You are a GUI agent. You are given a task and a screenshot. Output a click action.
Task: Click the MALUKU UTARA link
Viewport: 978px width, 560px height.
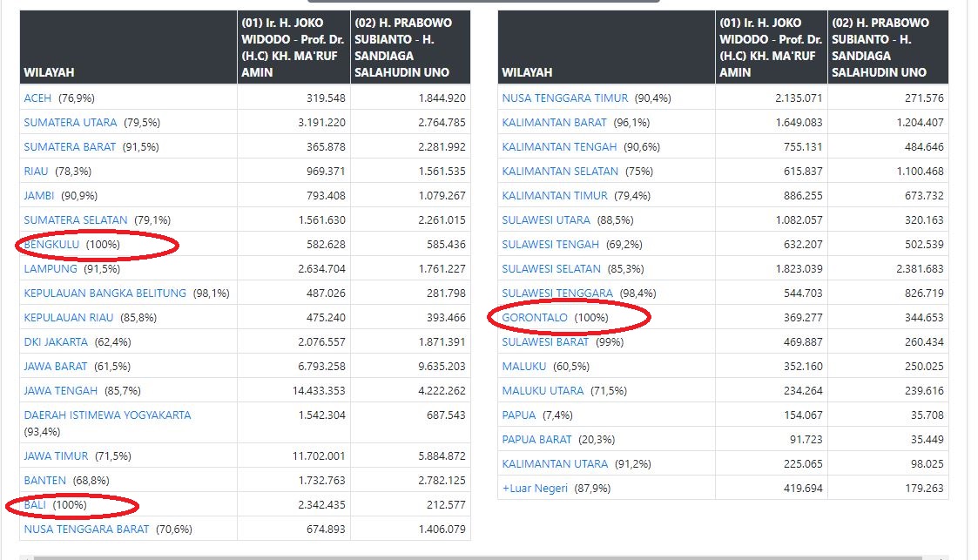click(543, 391)
